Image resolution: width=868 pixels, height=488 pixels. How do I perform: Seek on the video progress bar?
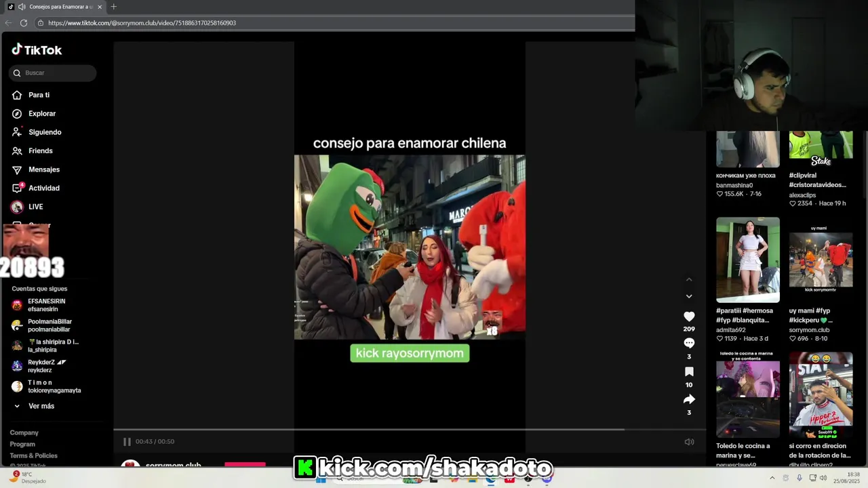[410, 430]
